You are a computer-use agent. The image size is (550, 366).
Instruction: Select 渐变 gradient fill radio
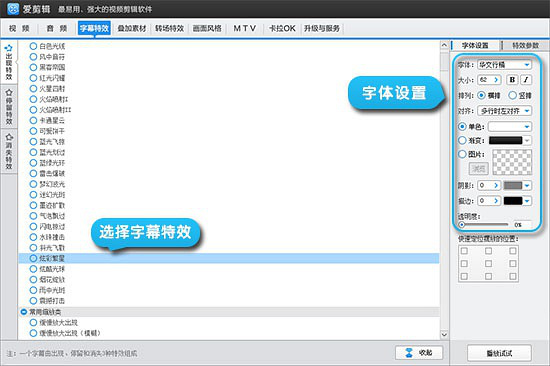(462, 140)
